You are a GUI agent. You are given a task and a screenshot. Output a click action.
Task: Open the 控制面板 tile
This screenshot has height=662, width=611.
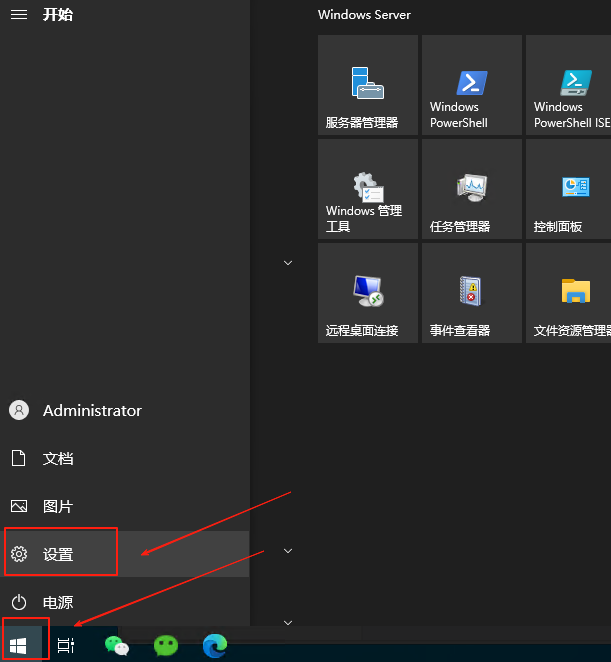pyautogui.click(x=568, y=189)
